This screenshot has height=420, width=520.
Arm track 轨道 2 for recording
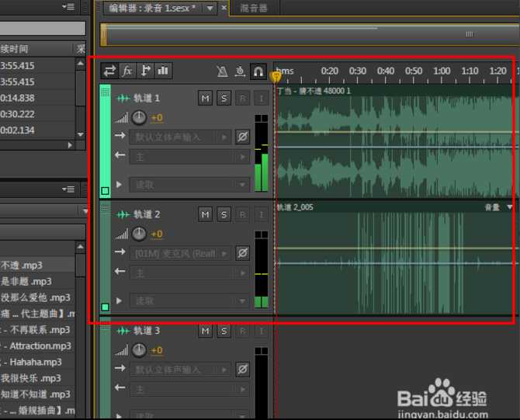click(242, 214)
